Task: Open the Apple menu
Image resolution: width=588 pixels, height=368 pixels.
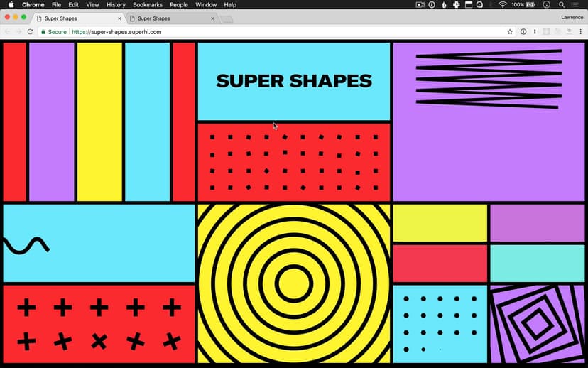Action: (11, 5)
